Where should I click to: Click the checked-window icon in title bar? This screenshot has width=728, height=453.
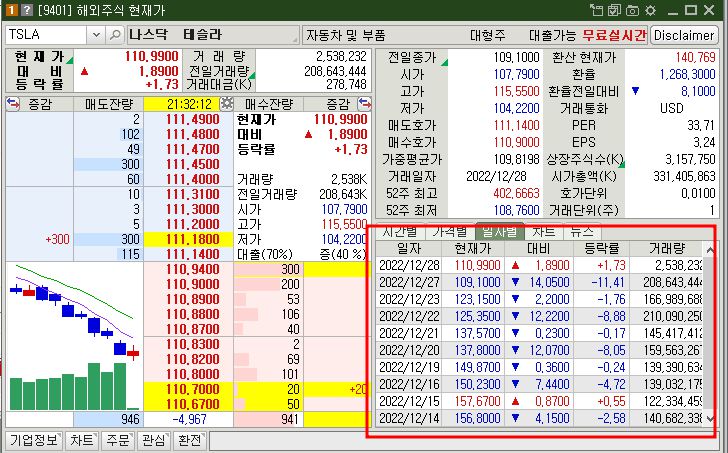pos(614,10)
